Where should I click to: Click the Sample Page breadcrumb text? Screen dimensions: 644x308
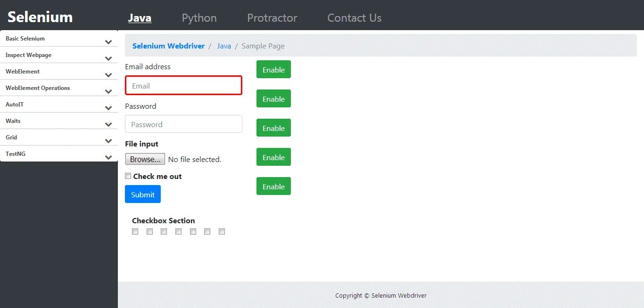[x=263, y=46]
